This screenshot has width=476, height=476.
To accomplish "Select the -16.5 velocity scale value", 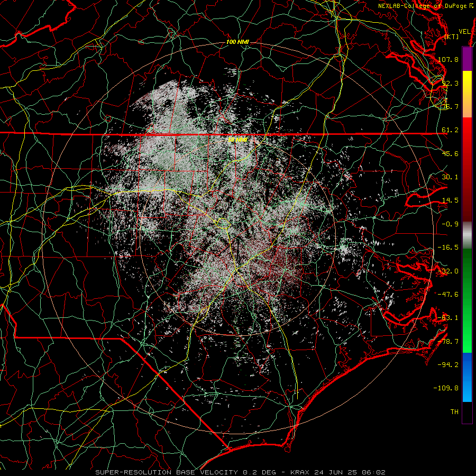I will point(448,248).
